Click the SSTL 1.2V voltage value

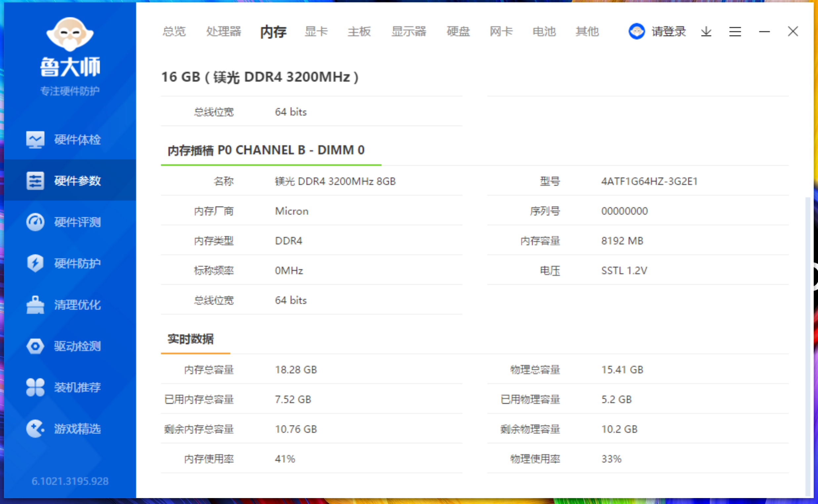click(624, 270)
